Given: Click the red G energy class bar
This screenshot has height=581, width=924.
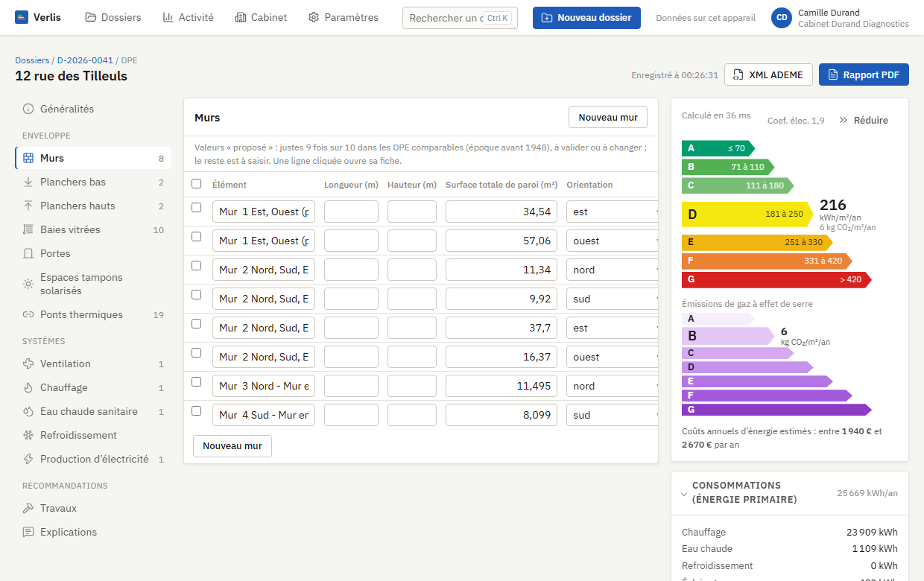Looking at the screenshot, I should pyautogui.click(x=776, y=279).
